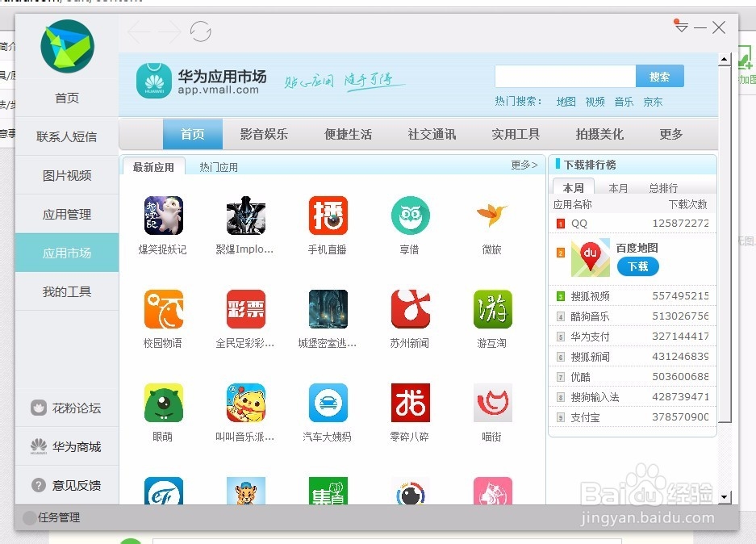This screenshot has width=756, height=544.
Task: Focus the app search input field
Action: click(565, 76)
